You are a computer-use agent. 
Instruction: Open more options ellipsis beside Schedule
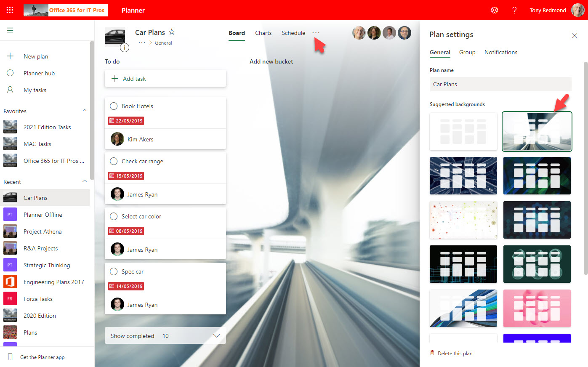(316, 33)
